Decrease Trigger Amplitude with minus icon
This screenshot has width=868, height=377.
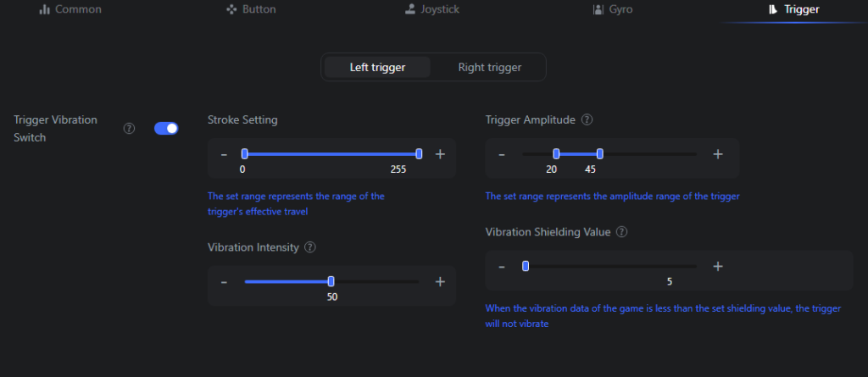(x=502, y=154)
